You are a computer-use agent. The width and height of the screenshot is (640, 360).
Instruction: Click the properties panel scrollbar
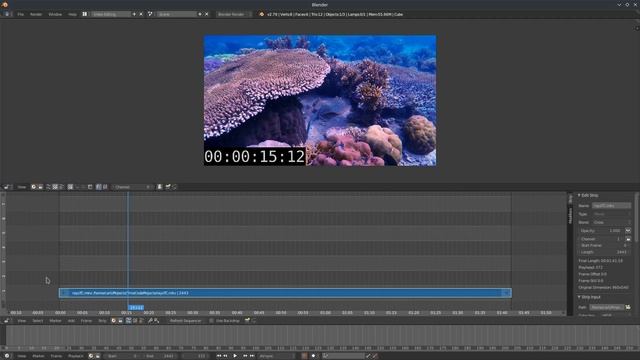[637, 218]
